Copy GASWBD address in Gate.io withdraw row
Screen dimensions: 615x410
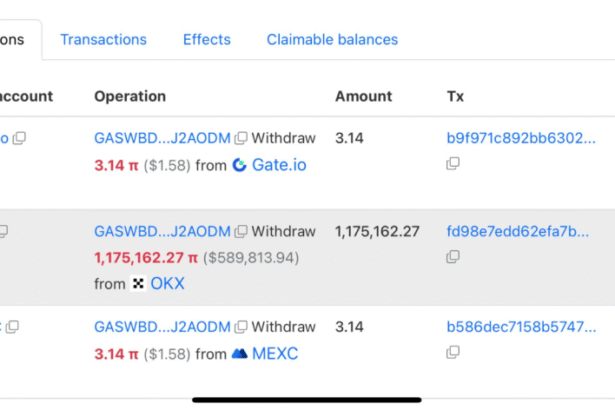[x=241, y=138]
